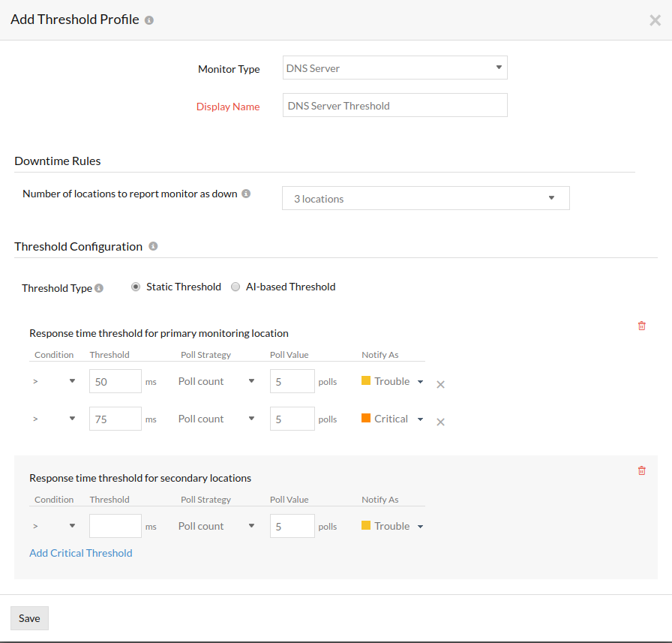Delete primary monitoring location threshold section
672x643 pixels.
pyautogui.click(x=641, y=326)
